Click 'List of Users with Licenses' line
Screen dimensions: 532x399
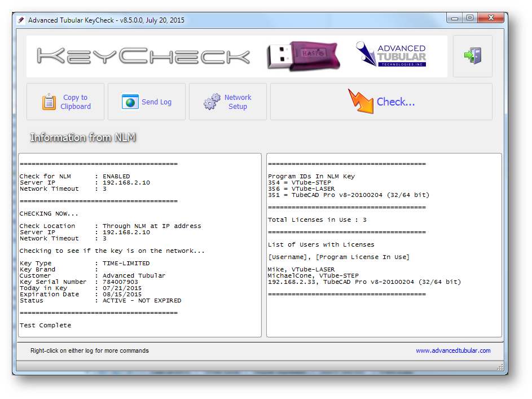click(322, 244)
